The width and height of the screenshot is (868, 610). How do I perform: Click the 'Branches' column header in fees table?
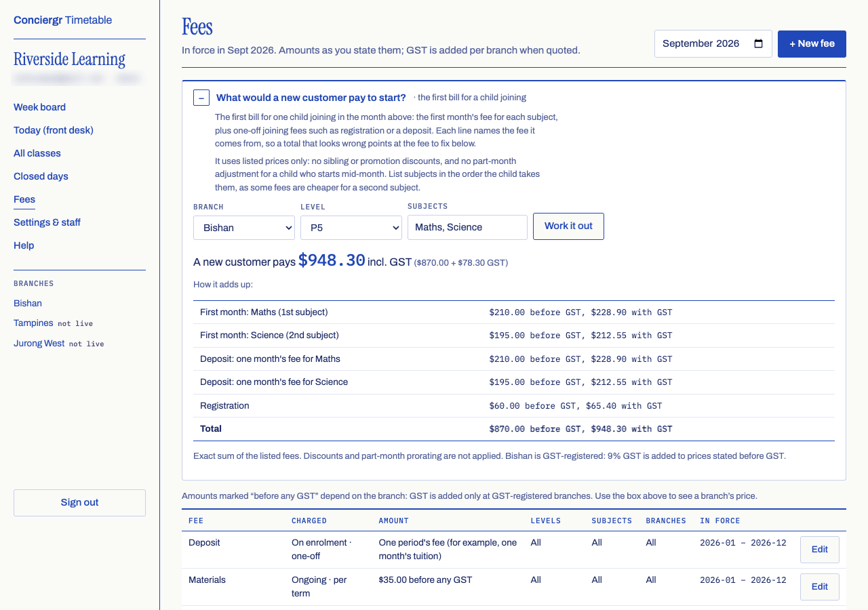coord(666,521)
